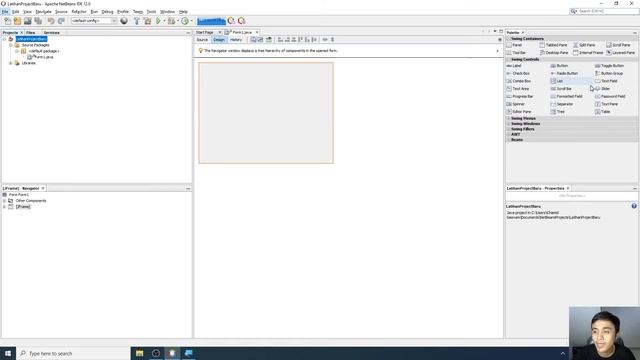Click the Build Project hammer icon
Image resolution: width=640 pixels, height=360 pixels.
tap(136, 21)
